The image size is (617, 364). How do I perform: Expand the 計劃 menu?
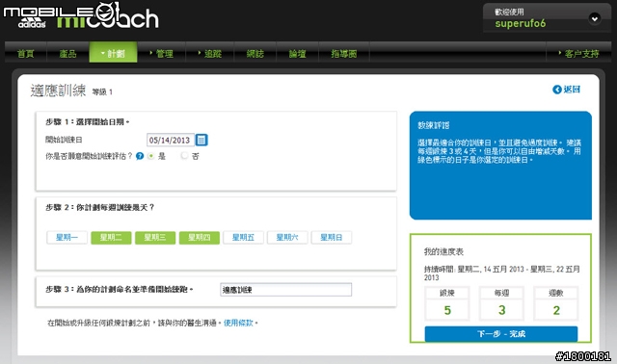coord(114,53)
